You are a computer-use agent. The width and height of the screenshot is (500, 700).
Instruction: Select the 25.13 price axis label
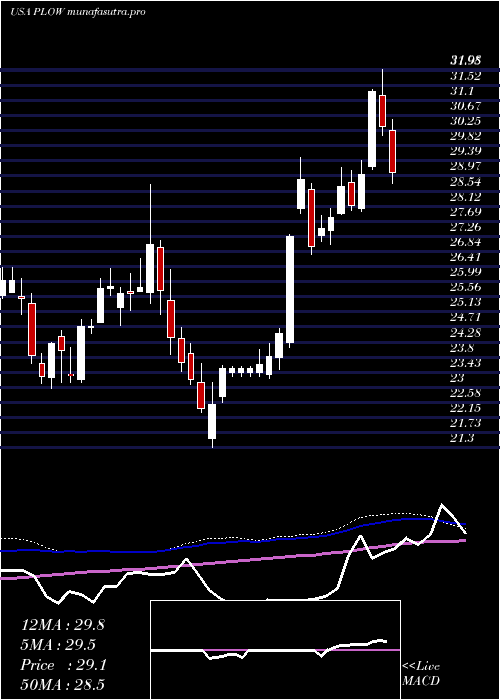point(465,302)
